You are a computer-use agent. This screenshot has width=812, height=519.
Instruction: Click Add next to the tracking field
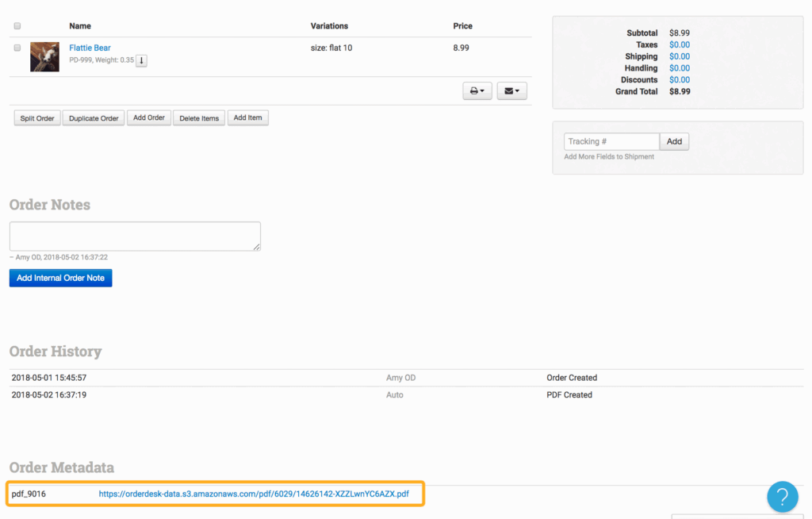[x=674, y=141]
